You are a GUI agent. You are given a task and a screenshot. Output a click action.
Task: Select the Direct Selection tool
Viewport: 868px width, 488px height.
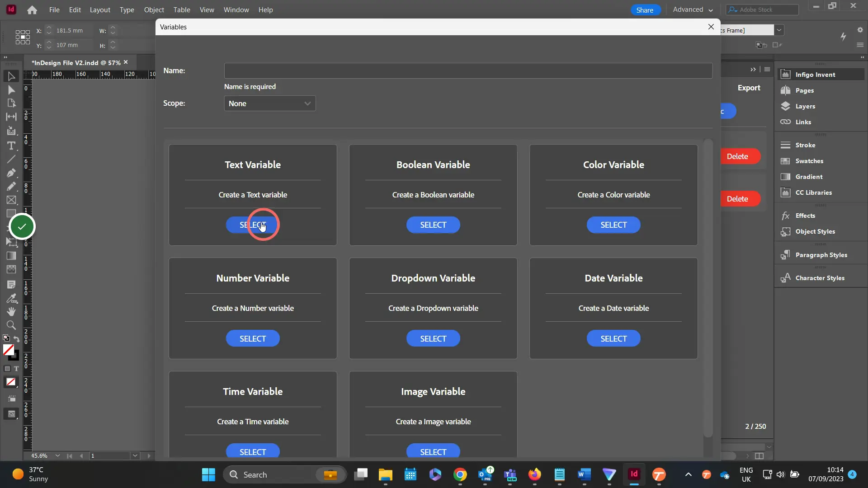click(11, 90)
